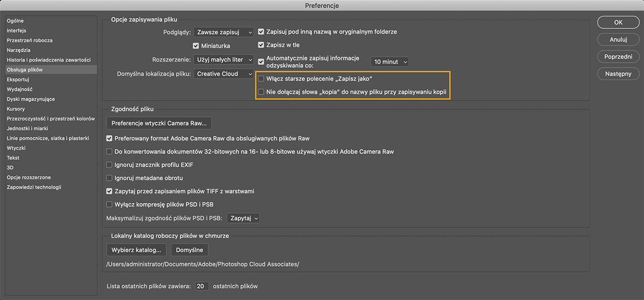Enable the legacy "Zapisz jako" checkbox
The width and height of the screenshot is (644, 300).
tap(261, 79)
